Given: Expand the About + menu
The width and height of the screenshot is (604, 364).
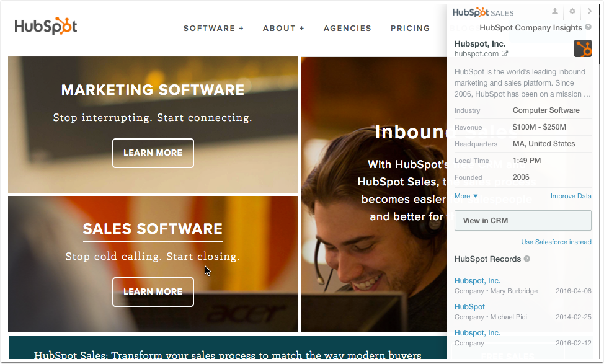Looking at the screenshot, I should [283, 28].
